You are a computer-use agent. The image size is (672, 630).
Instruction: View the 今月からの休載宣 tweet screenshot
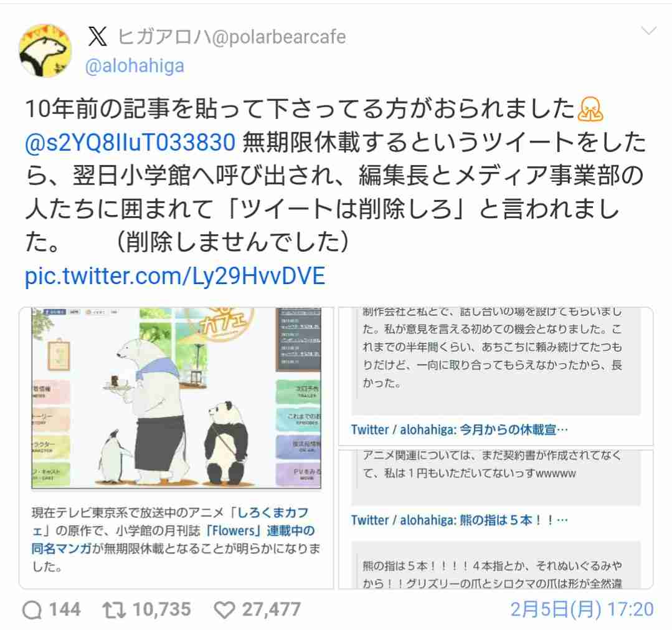click(x=495, y=376)
